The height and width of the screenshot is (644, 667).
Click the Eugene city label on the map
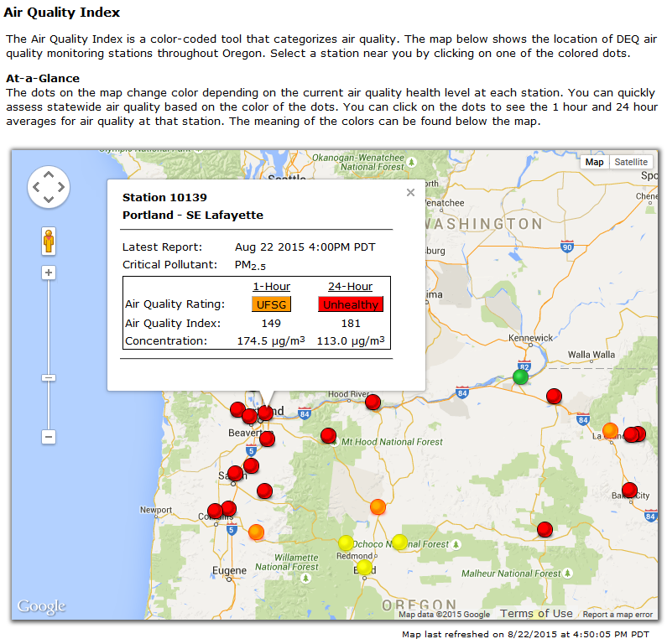click(229, 570)
